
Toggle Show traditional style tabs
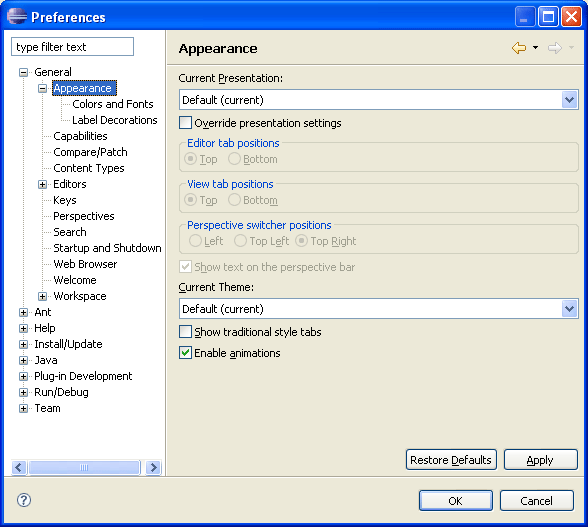185,332
